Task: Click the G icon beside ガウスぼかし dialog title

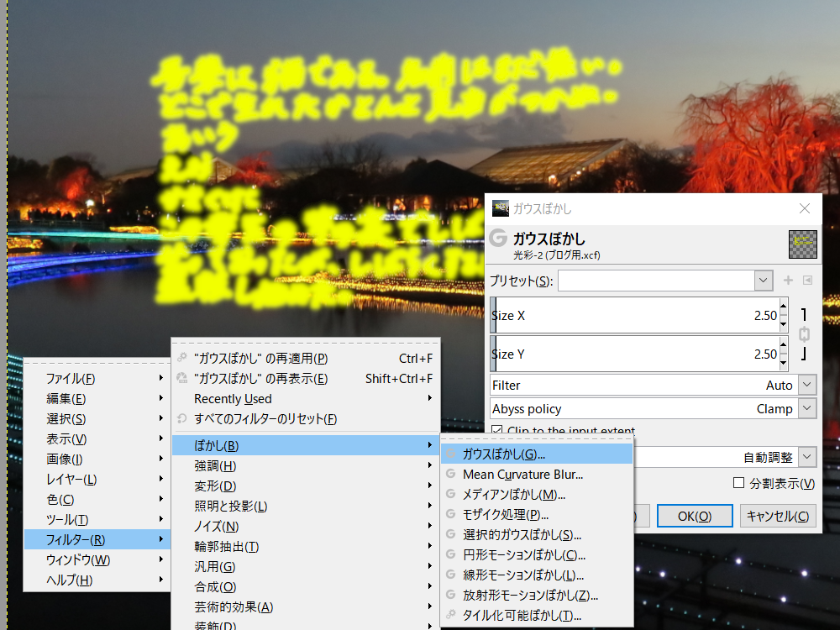Action: click(x=498, y=239)
